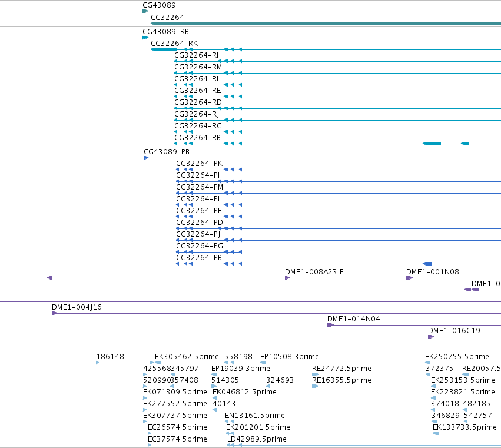501x448 pixels.
Task: Open protein CG32264-PK
Action: pyautogui.click(x=200, y=164)
